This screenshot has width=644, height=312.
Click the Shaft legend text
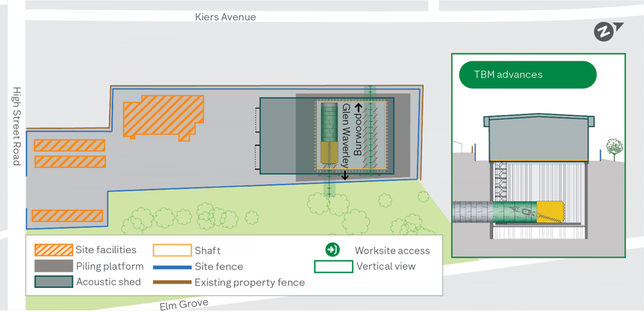(208, 250)
